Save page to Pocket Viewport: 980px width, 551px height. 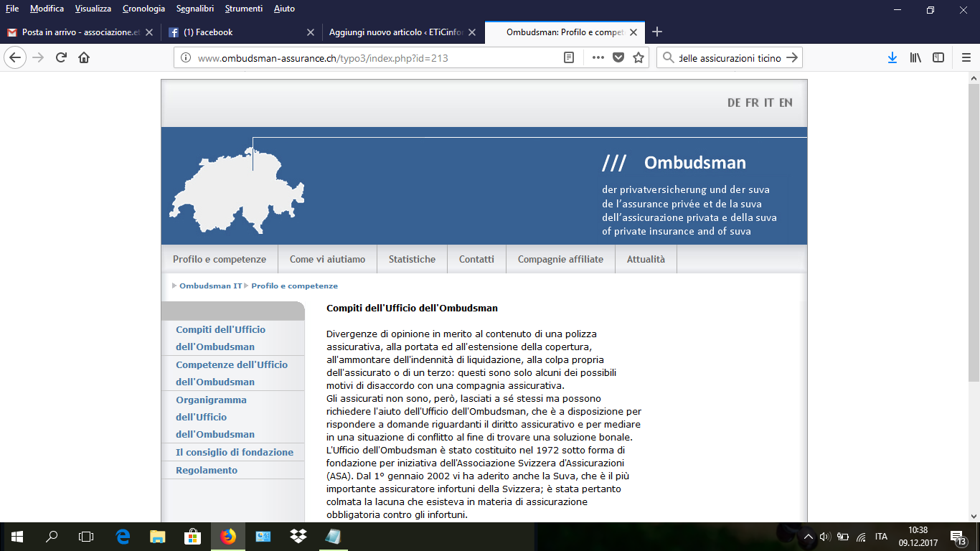(x=618, y=58)
